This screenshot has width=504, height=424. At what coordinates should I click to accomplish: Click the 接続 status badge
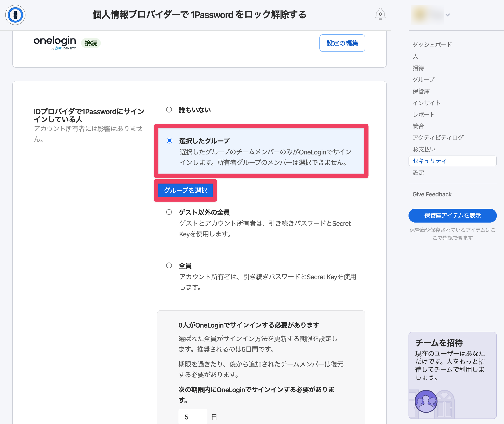click(x=91, y=43)
